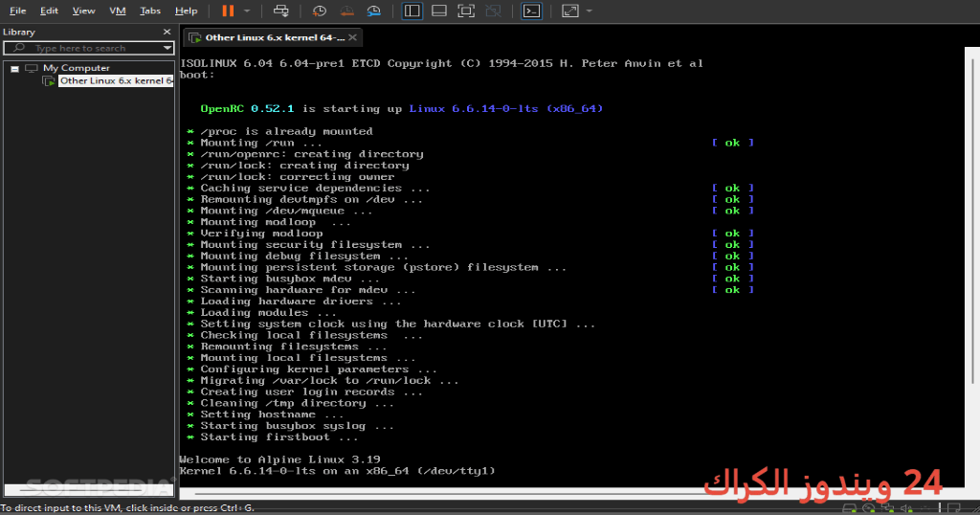
Task: Click the message log status bar icon
Action: [x=953, y=508]
